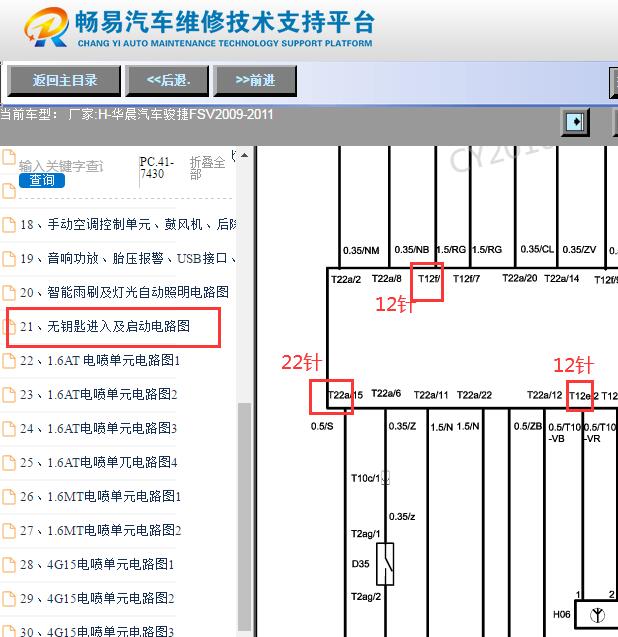
Task: Click the document icon beside item 22
Action: (x=9, y=360)
